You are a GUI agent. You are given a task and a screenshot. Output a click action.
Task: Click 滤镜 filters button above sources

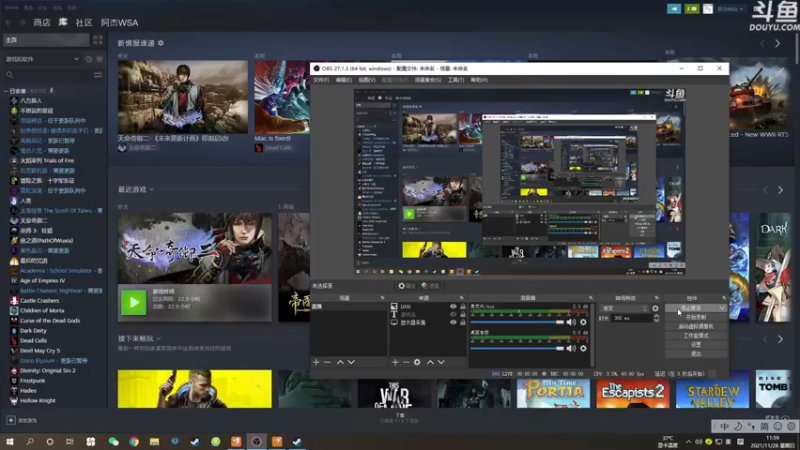coord(431,286)
